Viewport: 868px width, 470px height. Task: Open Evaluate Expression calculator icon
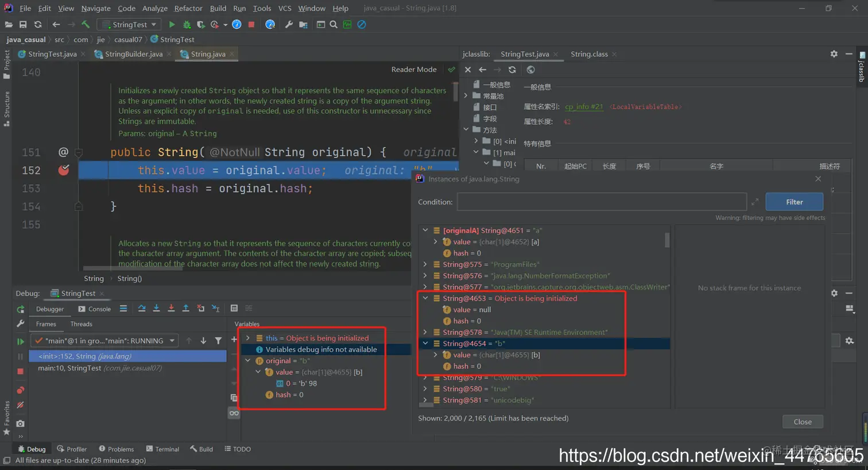click(x=234, y=309)
